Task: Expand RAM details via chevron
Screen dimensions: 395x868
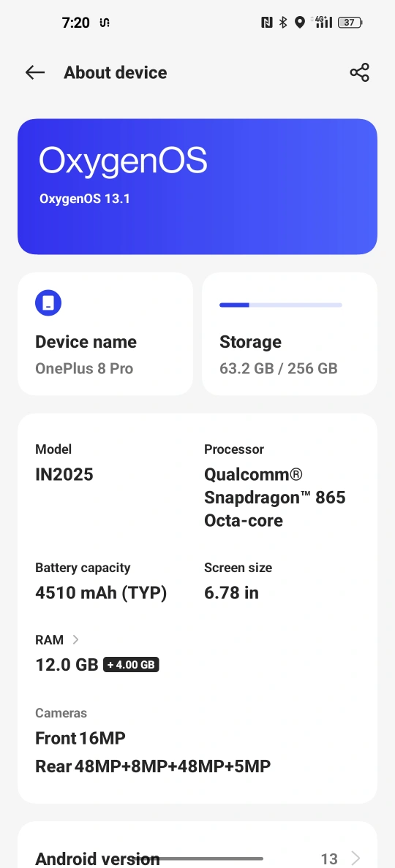Action: point(76,640)
